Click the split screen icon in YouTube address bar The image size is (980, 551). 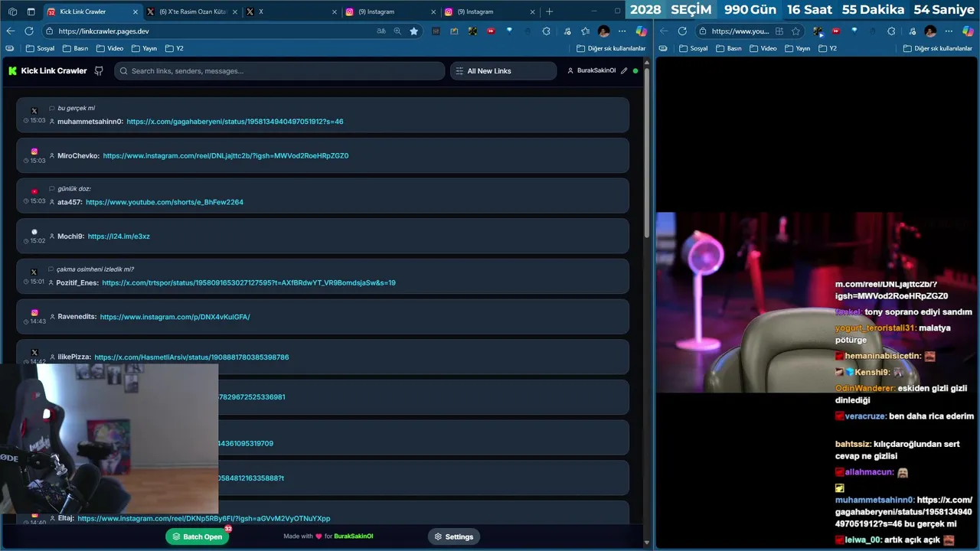(779, 31)
